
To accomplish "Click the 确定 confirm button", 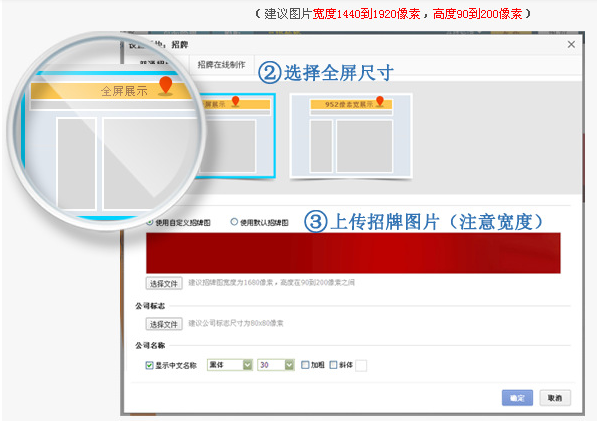I will point(517,398).
